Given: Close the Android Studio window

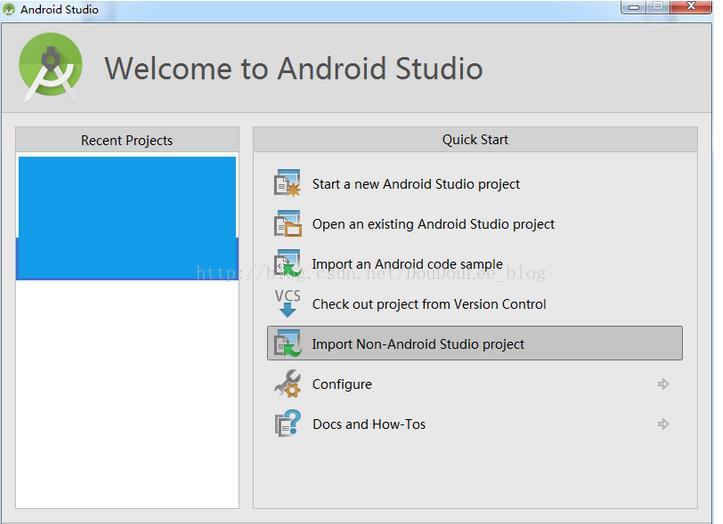Looking at the screenshot, I should [x=690, y=6].
